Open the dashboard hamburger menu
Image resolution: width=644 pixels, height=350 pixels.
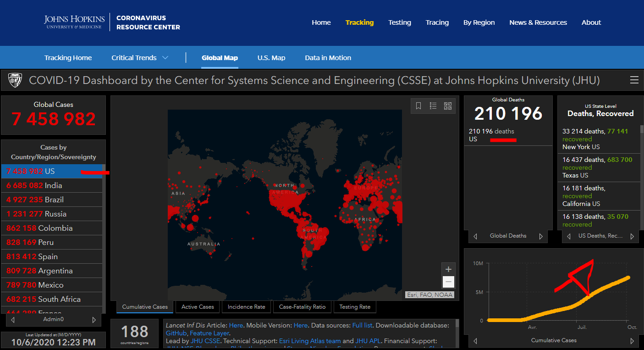pos(634,80)
